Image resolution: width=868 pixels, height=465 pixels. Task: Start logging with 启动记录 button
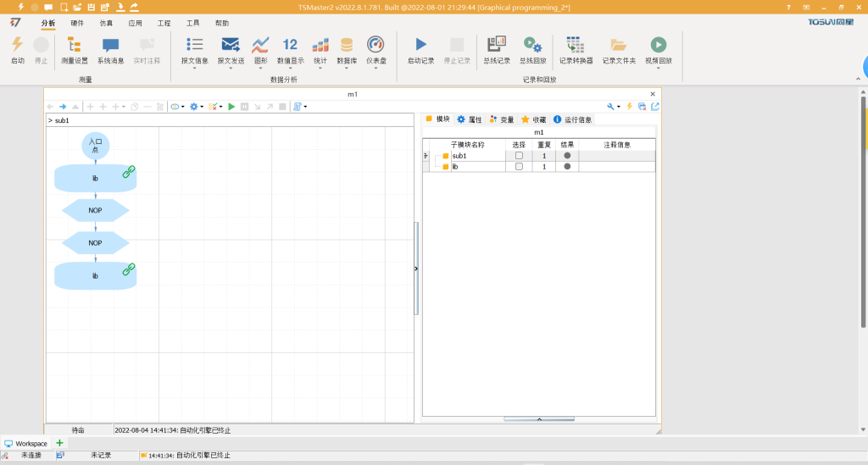420,46
